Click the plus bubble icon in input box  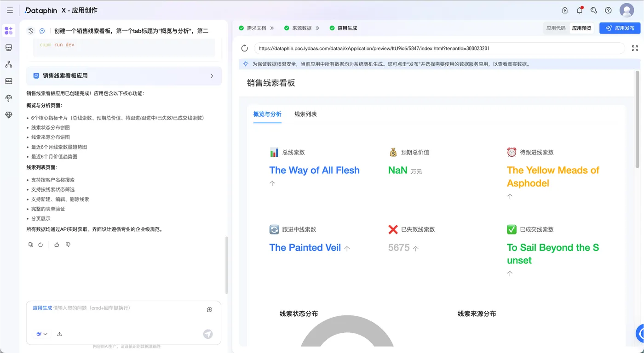point(209,310)
